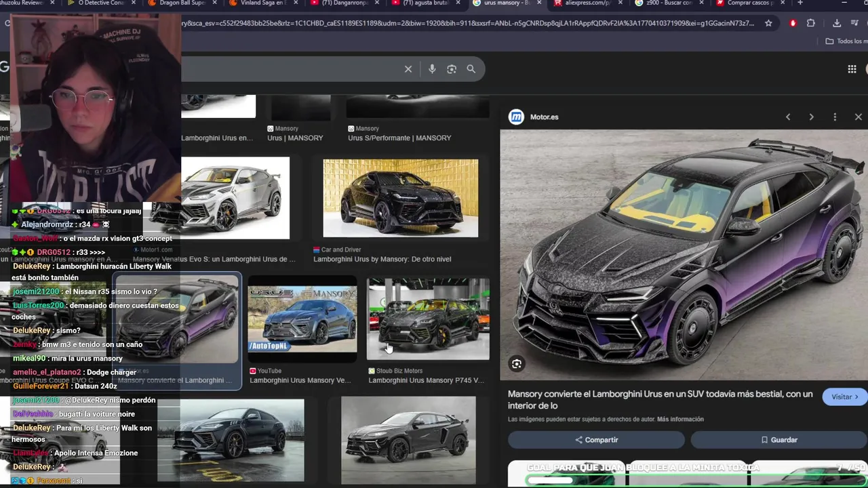
Task: Open Lamborghini Urus Mansory P745 result title
Action: pyautogui.click(x=426, y=380)
